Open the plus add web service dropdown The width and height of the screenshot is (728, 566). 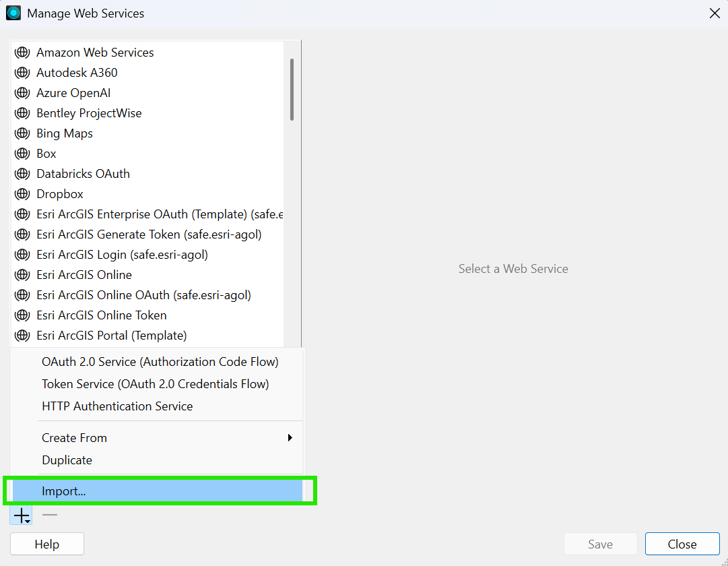click(x=22, y=515)
